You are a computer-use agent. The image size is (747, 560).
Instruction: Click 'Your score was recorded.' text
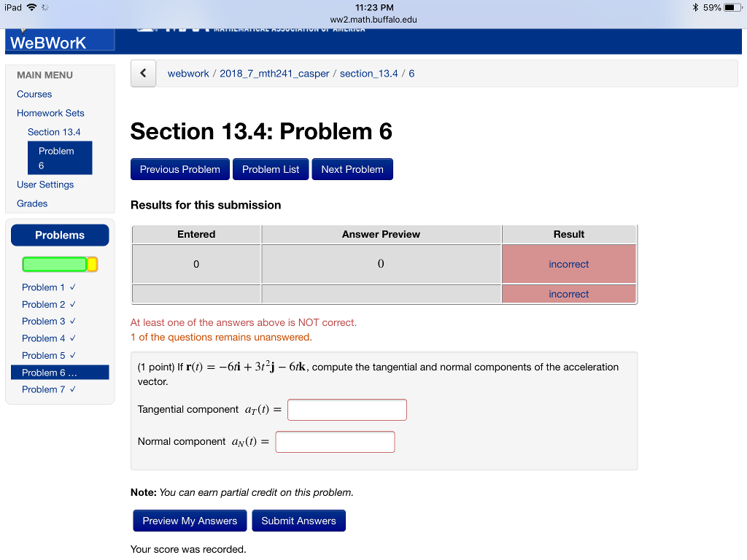[188, 549]
